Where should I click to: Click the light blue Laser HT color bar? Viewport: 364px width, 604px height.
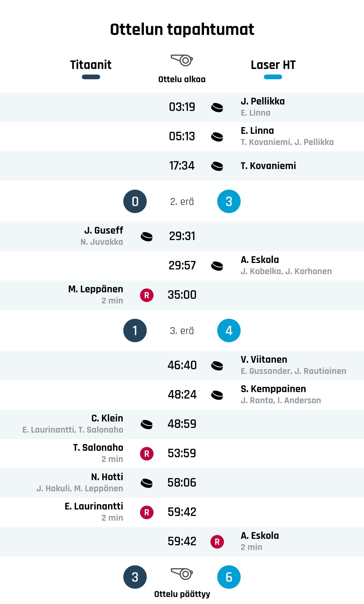273,77
